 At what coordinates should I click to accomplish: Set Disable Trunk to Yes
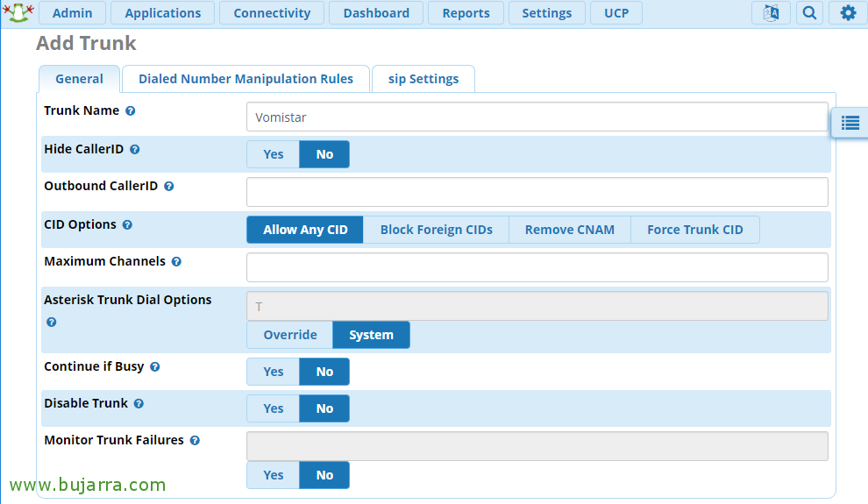point(274,408)
